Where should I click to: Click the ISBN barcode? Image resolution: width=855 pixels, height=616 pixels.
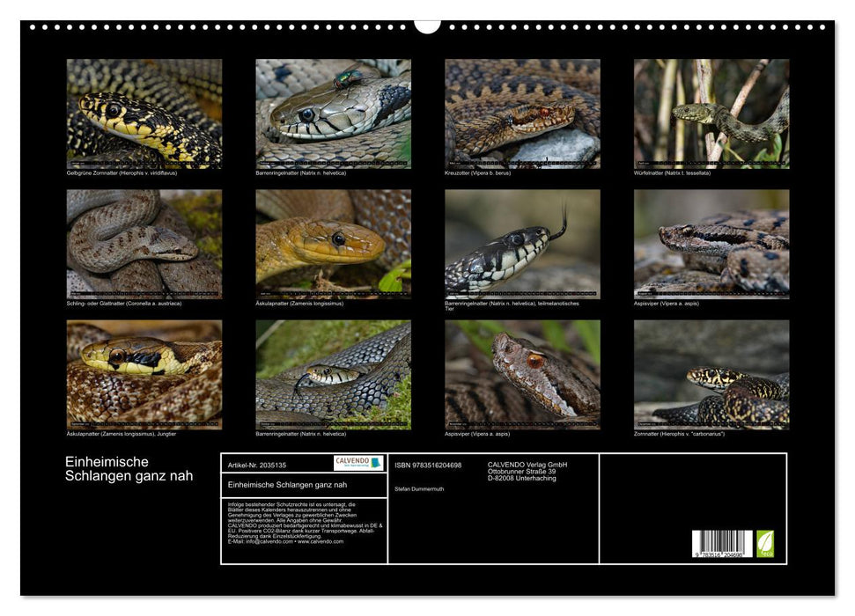(x=722, y=544)
